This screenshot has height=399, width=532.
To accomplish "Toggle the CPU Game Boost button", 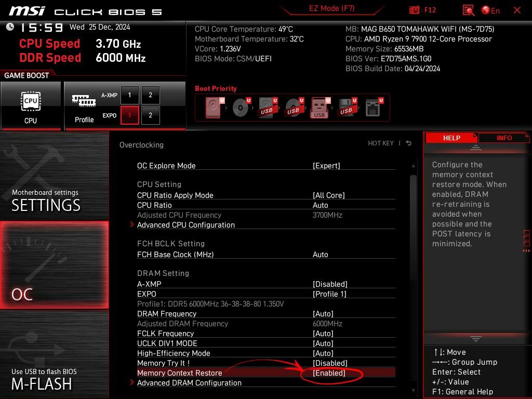I will click(31, 106).
